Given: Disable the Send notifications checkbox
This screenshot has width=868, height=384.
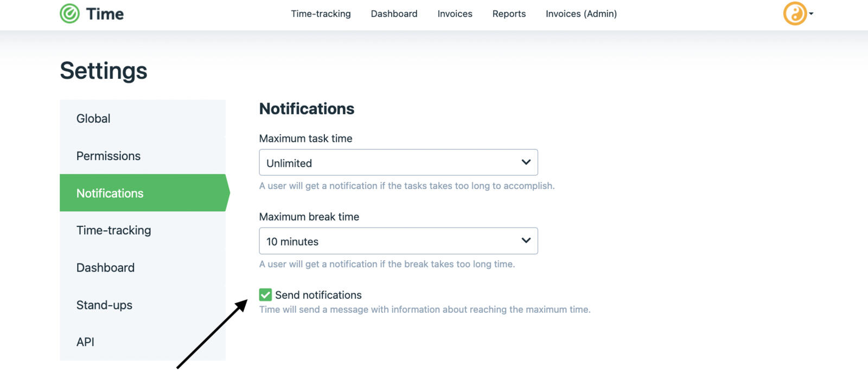Looking at the screenshot, I should coord(265,294).
